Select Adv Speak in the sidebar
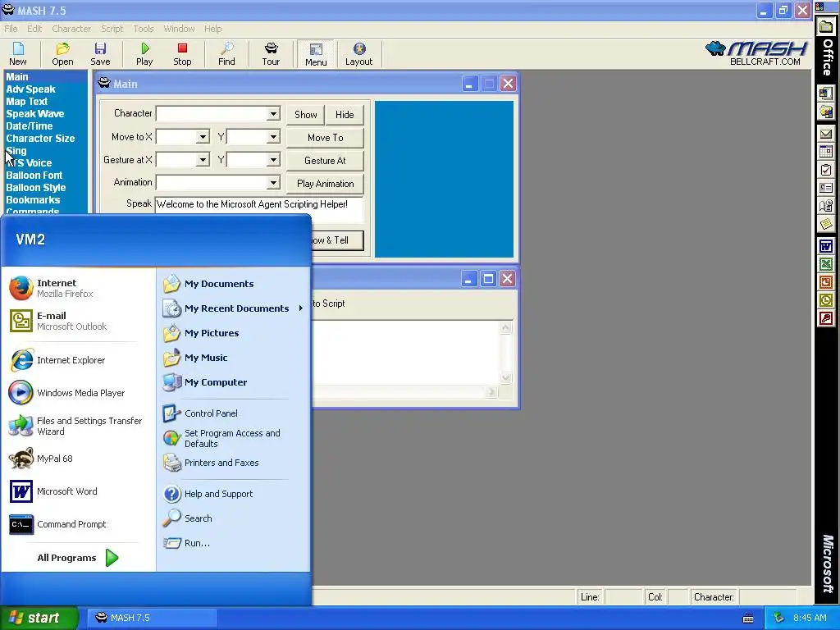 pyautogui.click(x=30, y=89)
